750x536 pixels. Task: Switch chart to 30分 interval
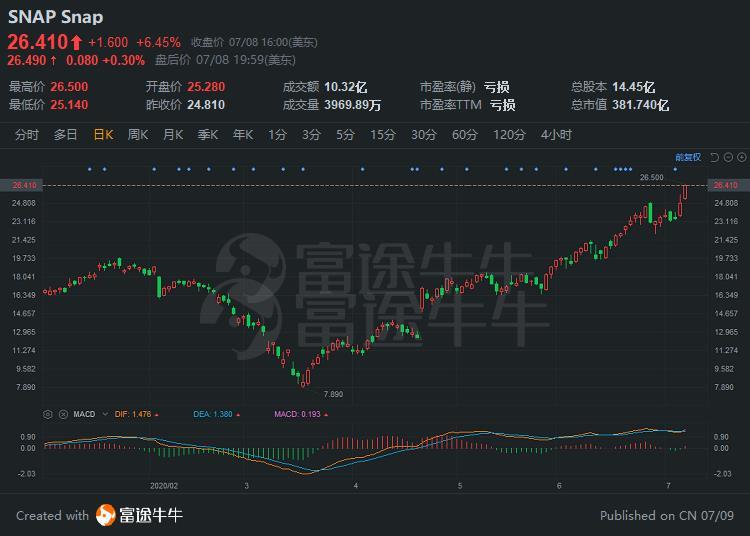[x=424, y=135]
